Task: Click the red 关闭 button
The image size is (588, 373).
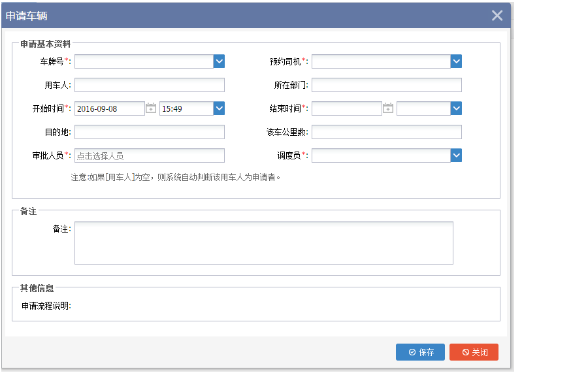Action: (474, 352)
